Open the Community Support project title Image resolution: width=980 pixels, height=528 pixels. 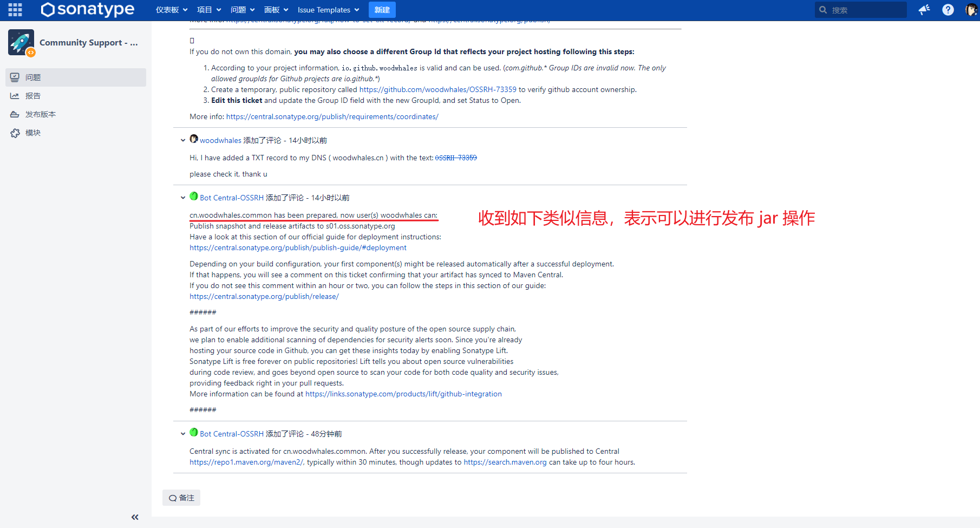[89, 43]
